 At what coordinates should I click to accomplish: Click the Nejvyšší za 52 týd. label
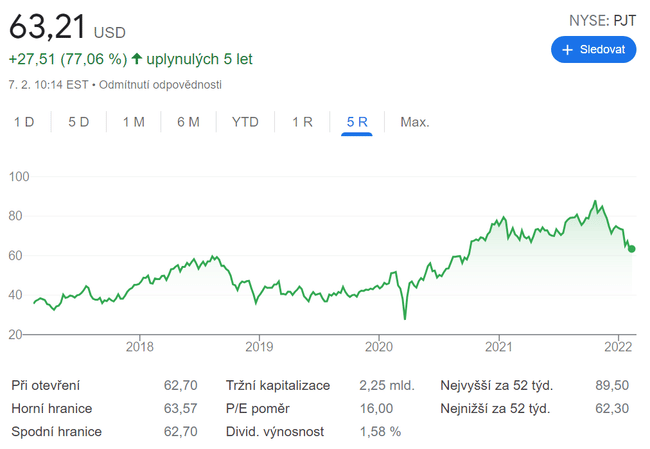point(496,385)
